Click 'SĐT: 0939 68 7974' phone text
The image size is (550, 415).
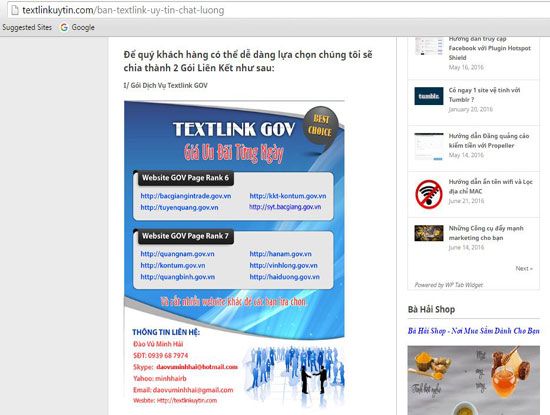pos(160,355)
